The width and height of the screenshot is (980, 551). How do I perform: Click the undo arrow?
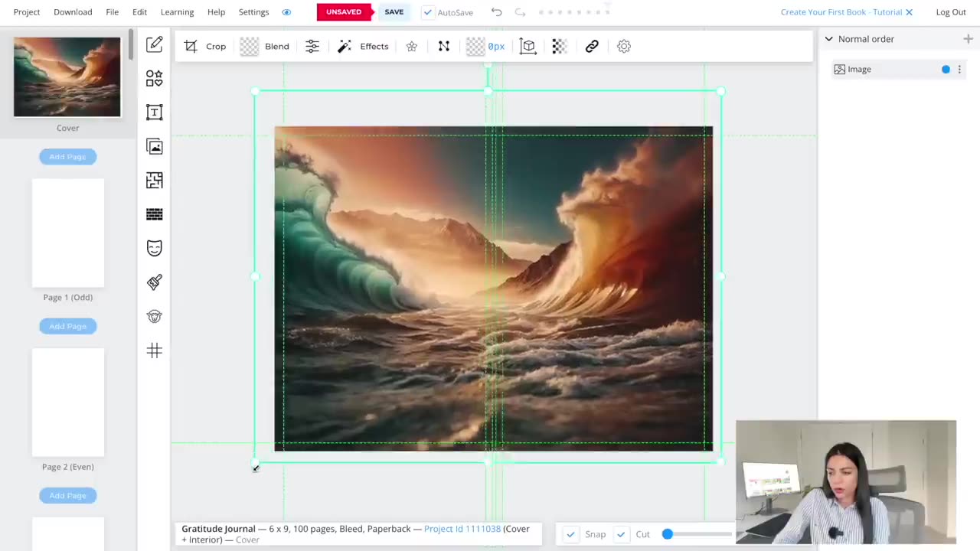point(497,12)
